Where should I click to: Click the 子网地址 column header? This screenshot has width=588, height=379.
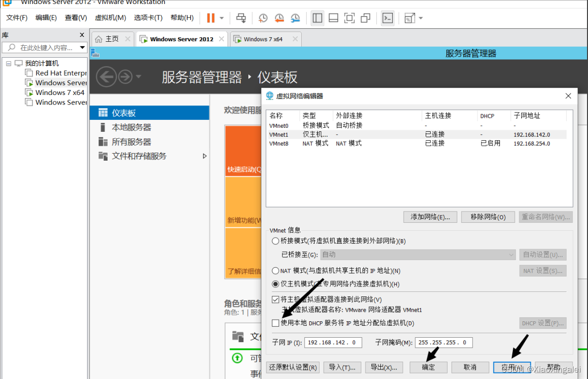pyautogui.click(x=527, y=116)
